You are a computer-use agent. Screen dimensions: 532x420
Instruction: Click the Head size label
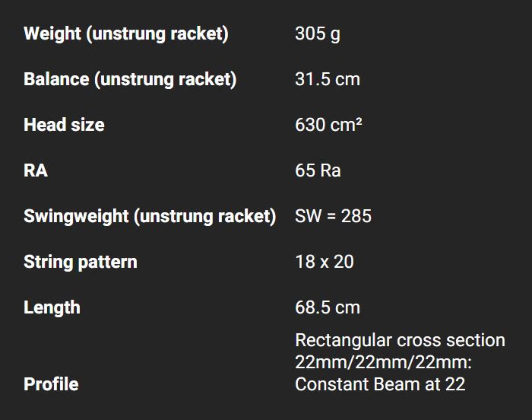[x=64, y=125]
